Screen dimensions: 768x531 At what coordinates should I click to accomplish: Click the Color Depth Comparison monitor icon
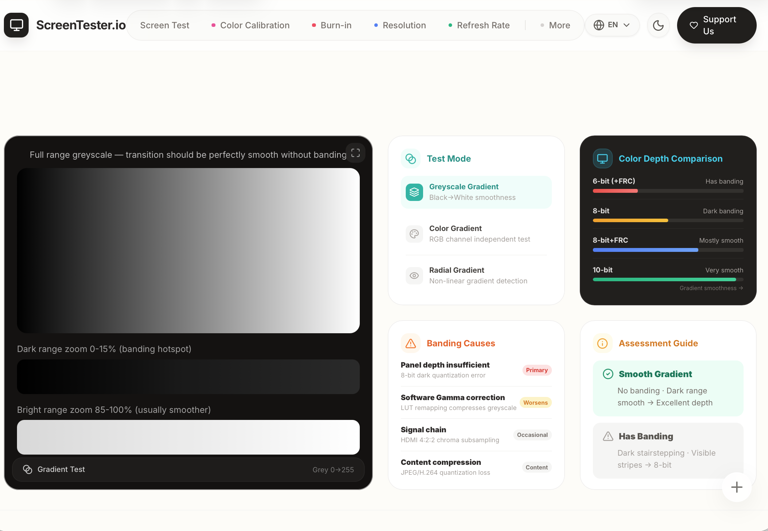pyautogui.click(x=602, y=159)
